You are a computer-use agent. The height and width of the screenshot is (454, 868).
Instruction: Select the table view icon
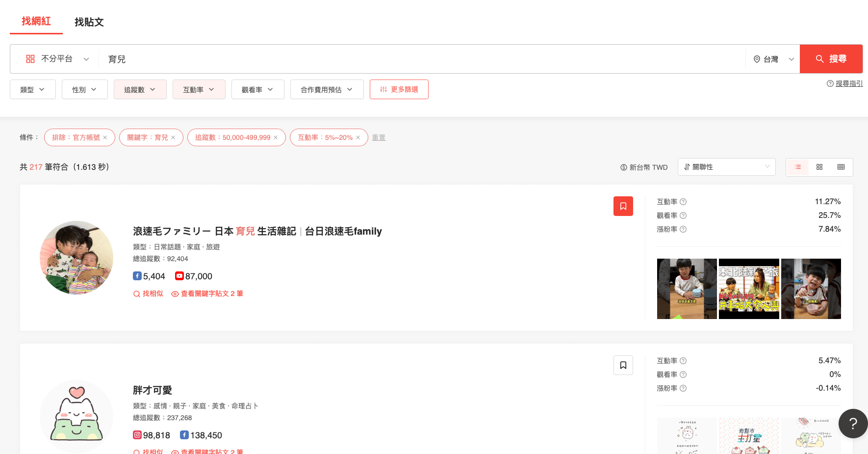(841, 167)
